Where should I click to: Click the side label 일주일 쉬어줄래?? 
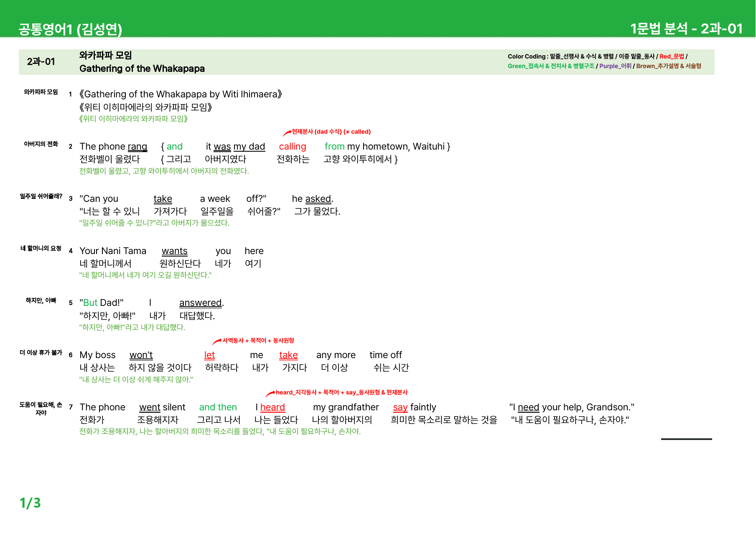(41, 196)
